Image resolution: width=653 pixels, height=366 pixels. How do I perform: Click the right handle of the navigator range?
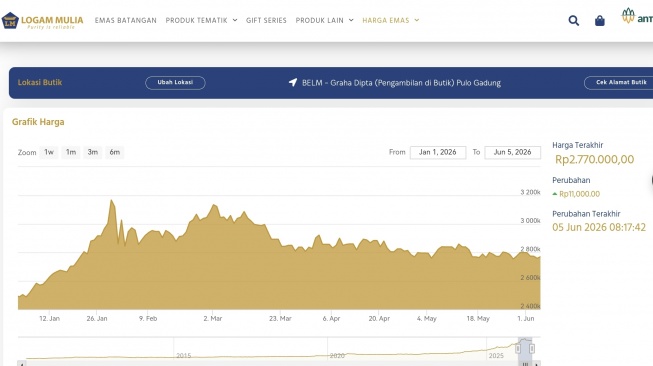532,348
